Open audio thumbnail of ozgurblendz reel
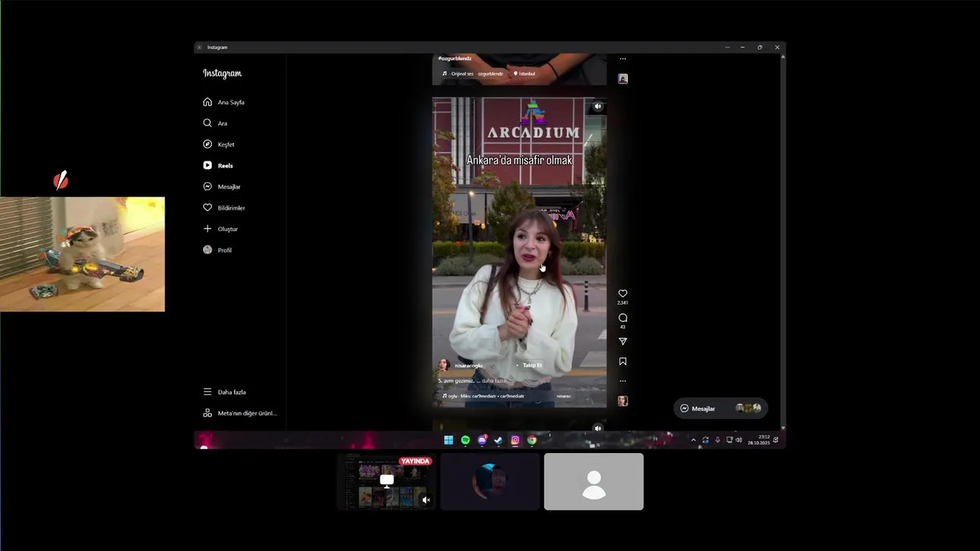Image resolution: width=980 pixels, height=551 pixels. [622, 79]
